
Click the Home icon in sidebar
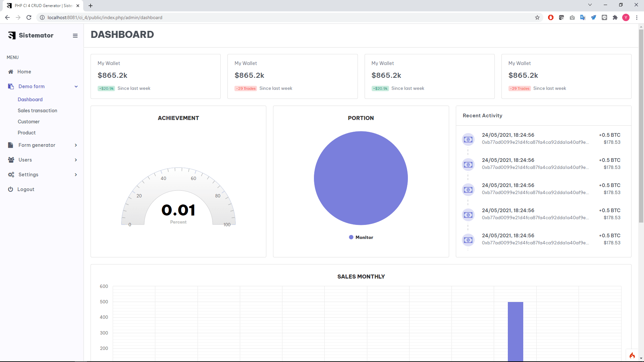coord(11,72)
